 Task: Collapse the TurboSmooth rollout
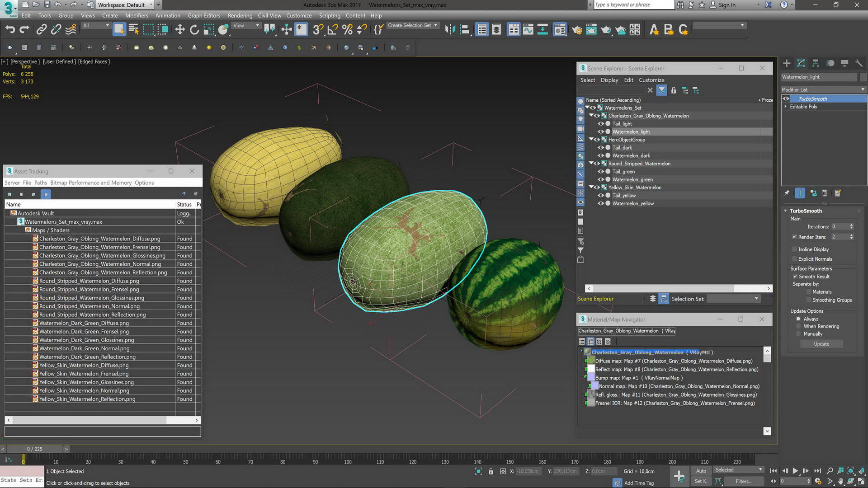click(x=786, y=211)
